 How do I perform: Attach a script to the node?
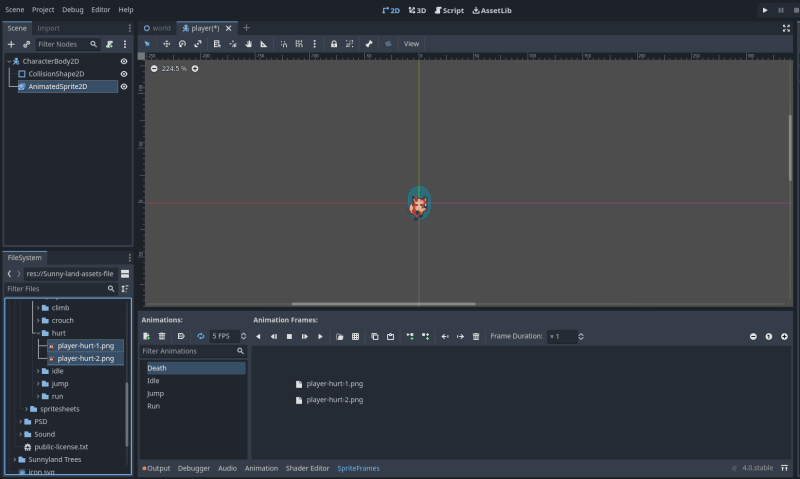(109, 44)
